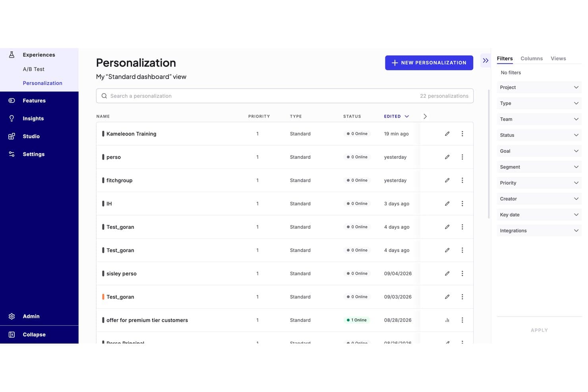Click the Admin gear icon
Screen dimensions: 588x392
pyautogui.click(x=12, y=316)
